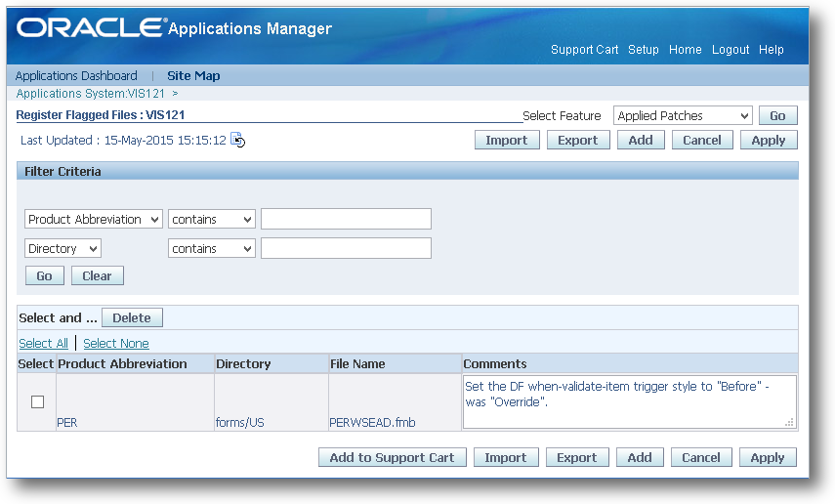
Task: Go to Home in the header
Action: coord(685,50)
